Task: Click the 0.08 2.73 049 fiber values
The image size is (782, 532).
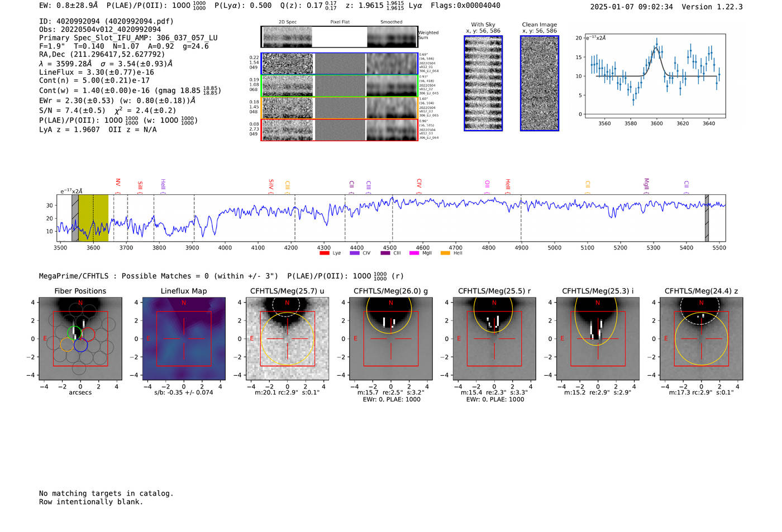Action: click(254, 129)
